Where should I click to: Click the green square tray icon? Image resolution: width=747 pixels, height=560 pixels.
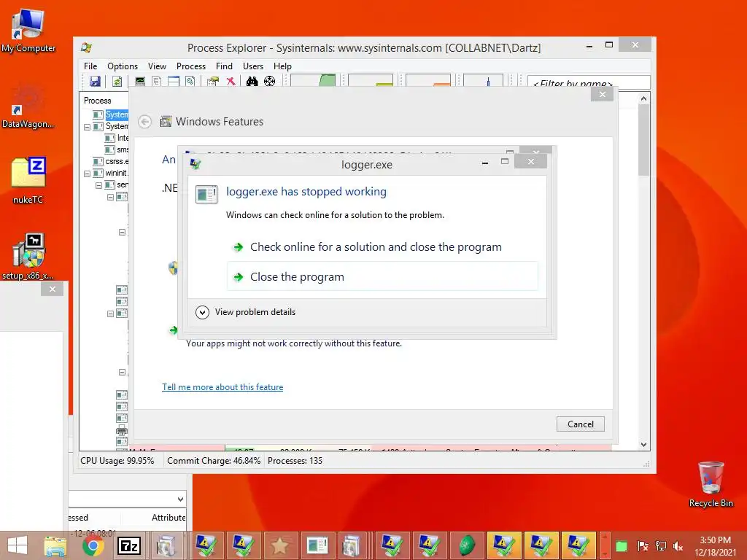tap(622, 545)
